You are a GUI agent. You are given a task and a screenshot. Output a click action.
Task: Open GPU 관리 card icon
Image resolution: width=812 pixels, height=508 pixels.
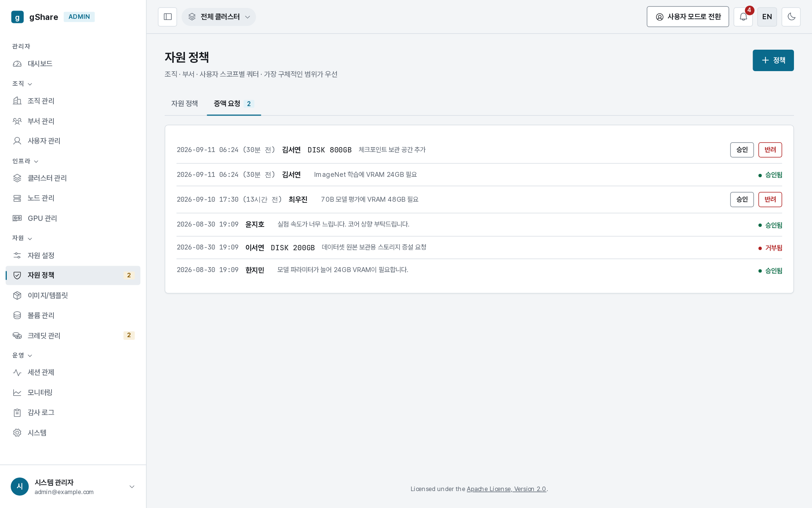pyautogui.click(x=17, y=218)
